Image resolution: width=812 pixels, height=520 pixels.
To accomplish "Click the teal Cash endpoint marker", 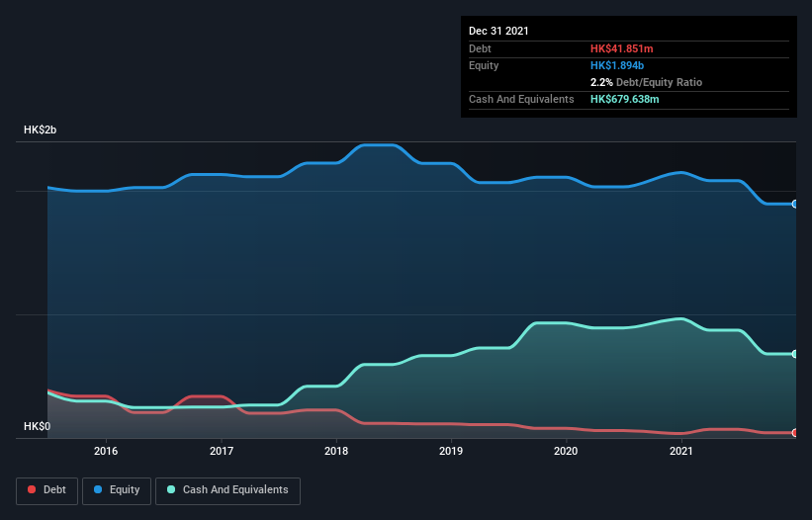I will coord(795,354).
